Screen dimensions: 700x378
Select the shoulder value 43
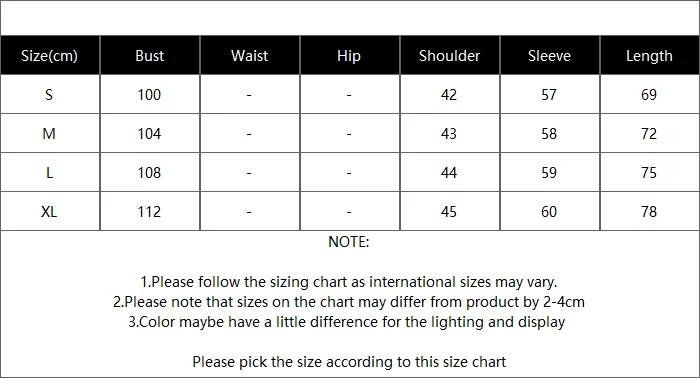449,133
